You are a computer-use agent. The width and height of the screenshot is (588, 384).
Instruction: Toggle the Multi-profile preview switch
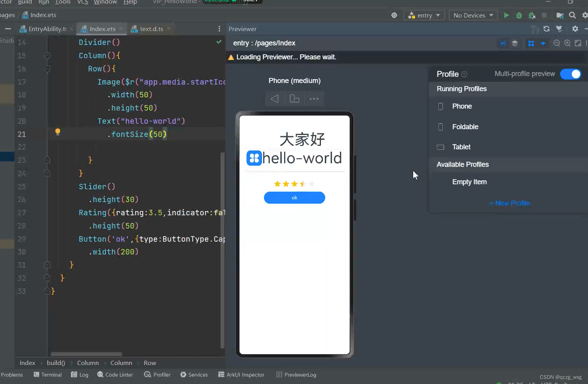coord(571,74)
